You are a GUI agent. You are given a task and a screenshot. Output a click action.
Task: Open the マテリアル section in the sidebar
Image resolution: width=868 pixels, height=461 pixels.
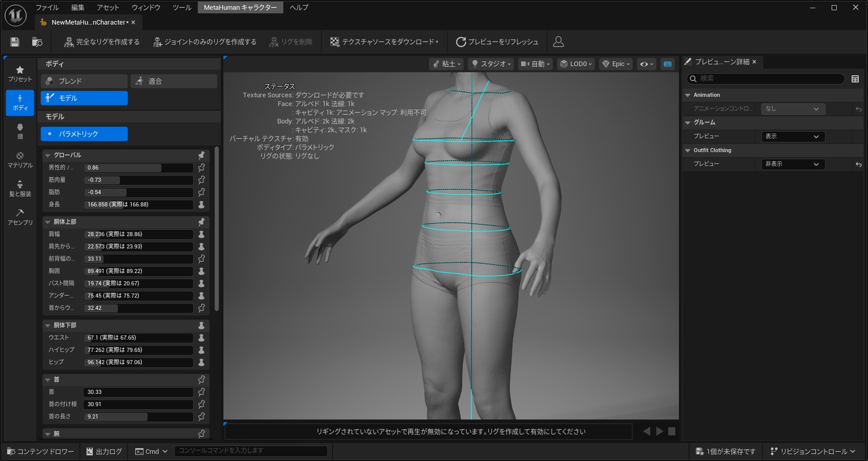(x=20, y=160)
